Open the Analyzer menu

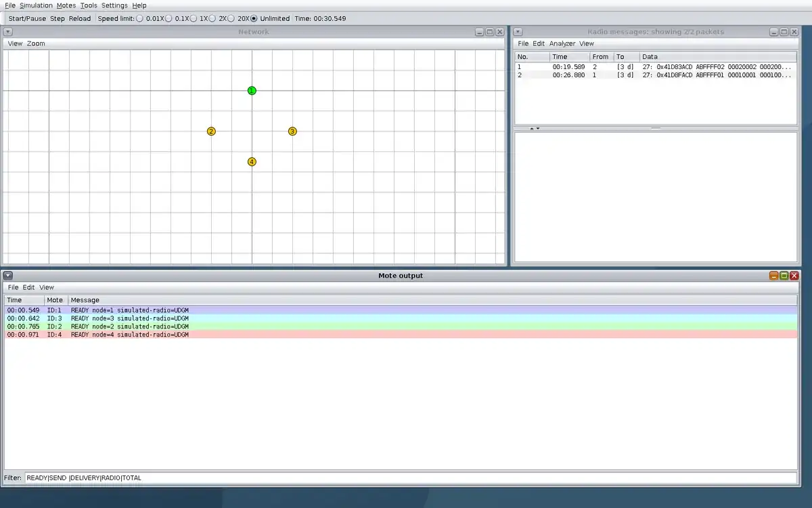pyautogui.click(x=562, y=43)
